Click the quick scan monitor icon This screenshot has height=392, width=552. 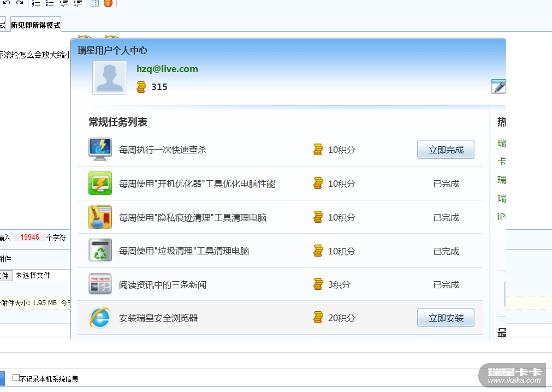[x=100, y=149]
